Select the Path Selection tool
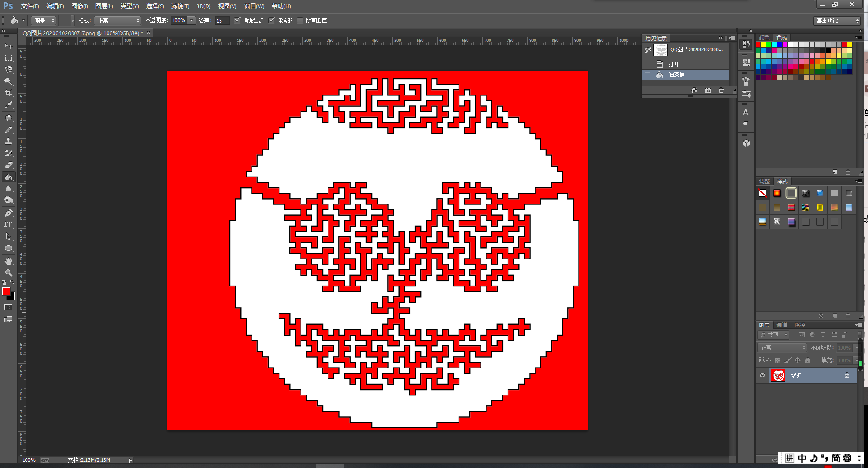Screen dimensions: 868x468 click(9, 236)
